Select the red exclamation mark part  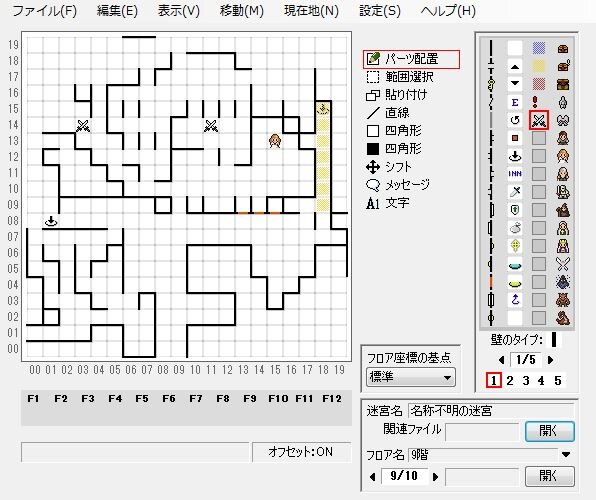(x=535, y=102)
